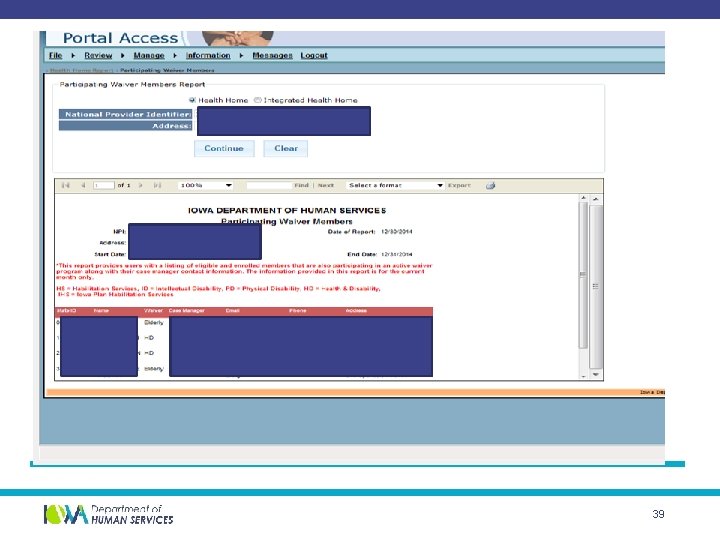The width and height of the screenshot is (720, 540).
Task: Click the Next link in report toolbar
Action: pyautogui.click(x=326, y=185)
